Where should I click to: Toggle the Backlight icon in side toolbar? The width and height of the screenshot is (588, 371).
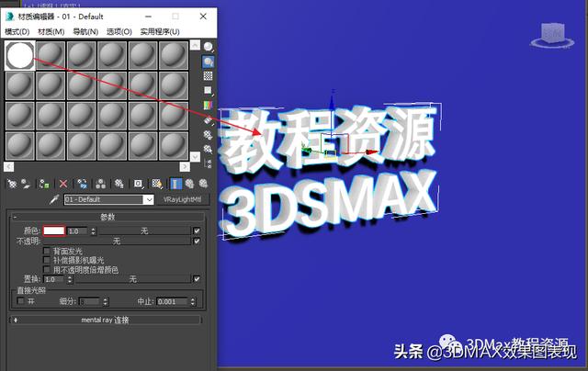coord(209,62)
